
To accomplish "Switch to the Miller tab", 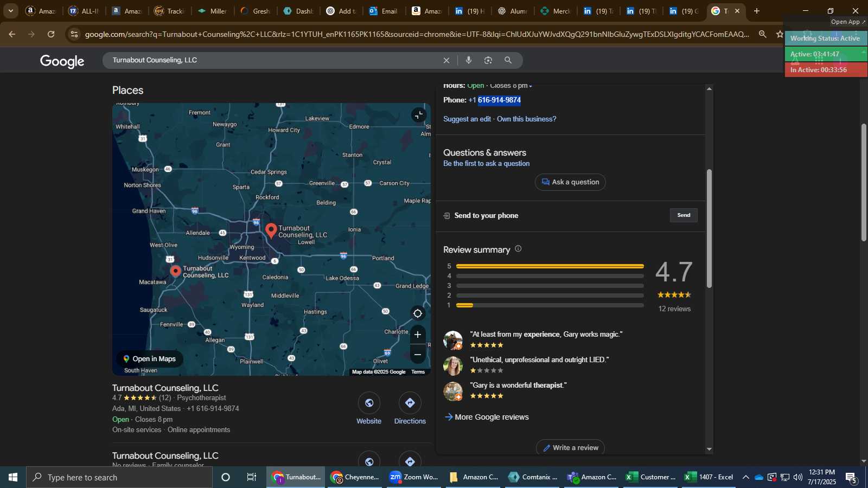I will tap(213, 11).
